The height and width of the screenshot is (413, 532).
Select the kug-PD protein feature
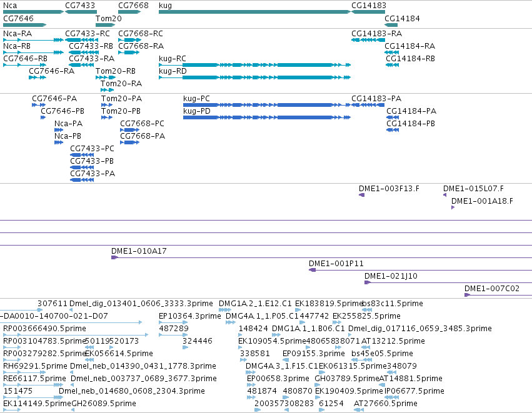tap(267, 117)
